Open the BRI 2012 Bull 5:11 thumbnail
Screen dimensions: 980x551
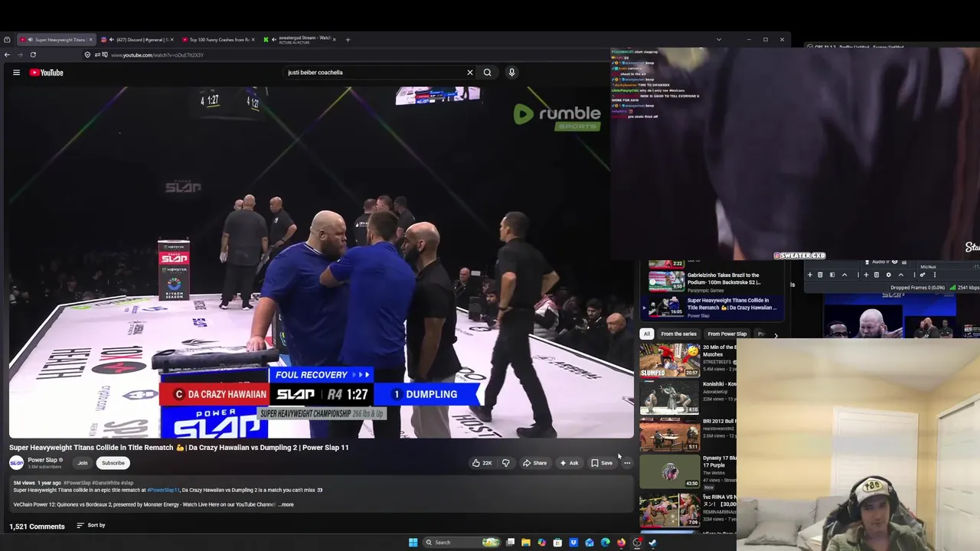(x=670, y=435)
